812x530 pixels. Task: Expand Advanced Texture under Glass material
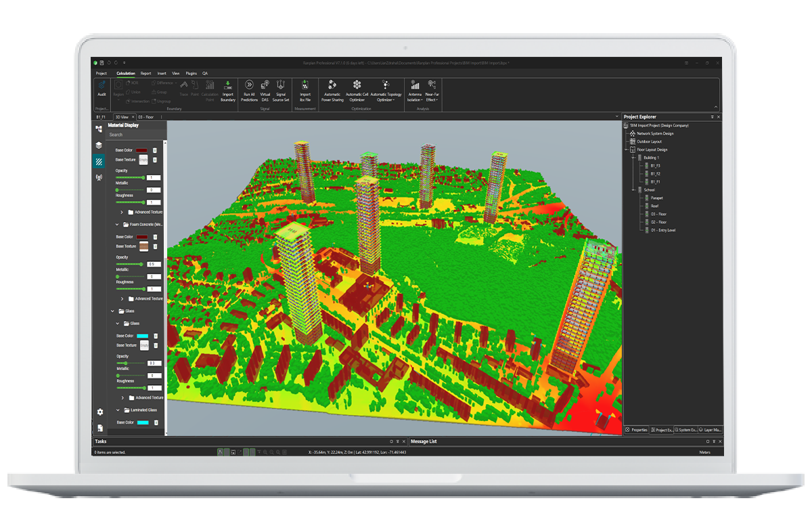122,398
